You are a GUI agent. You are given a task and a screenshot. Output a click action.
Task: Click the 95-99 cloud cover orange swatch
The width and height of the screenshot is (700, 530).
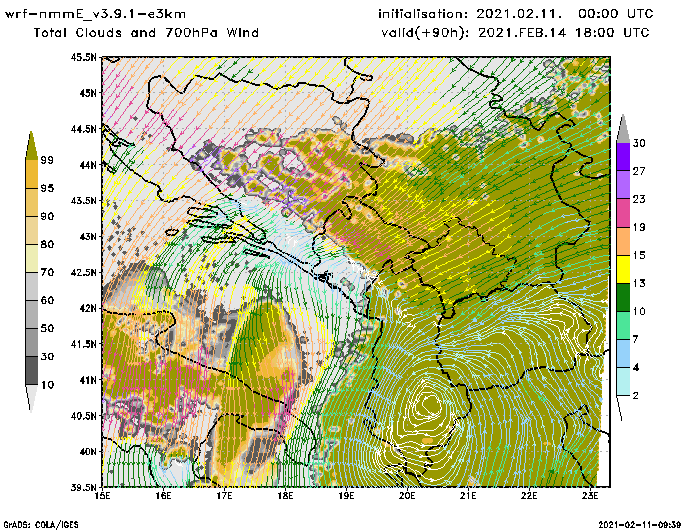31,174
